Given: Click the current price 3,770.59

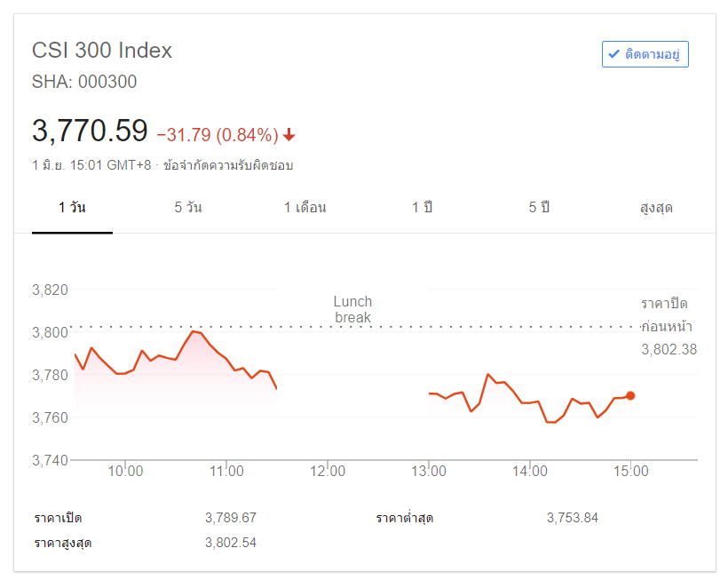Looking at the screenshot, I should 90,131.
